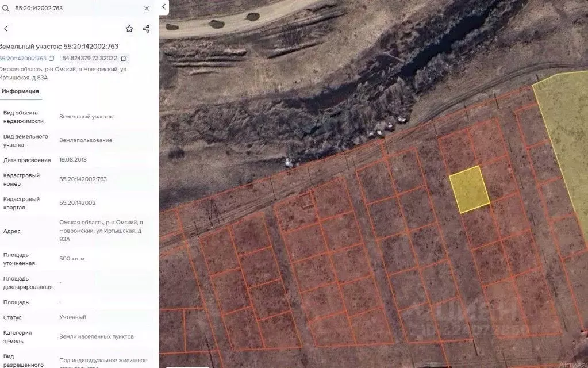588x368 pixels.
Task: Click the coordinates chip 54.824379 73.32032
Action: coord(89,59)
